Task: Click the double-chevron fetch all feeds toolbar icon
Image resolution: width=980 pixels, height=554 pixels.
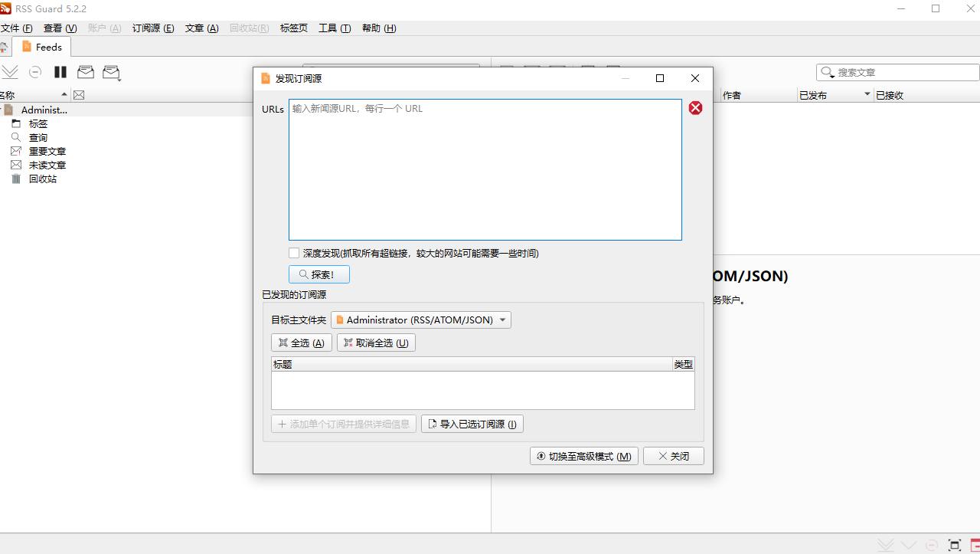Action: [x=9, y=72]
